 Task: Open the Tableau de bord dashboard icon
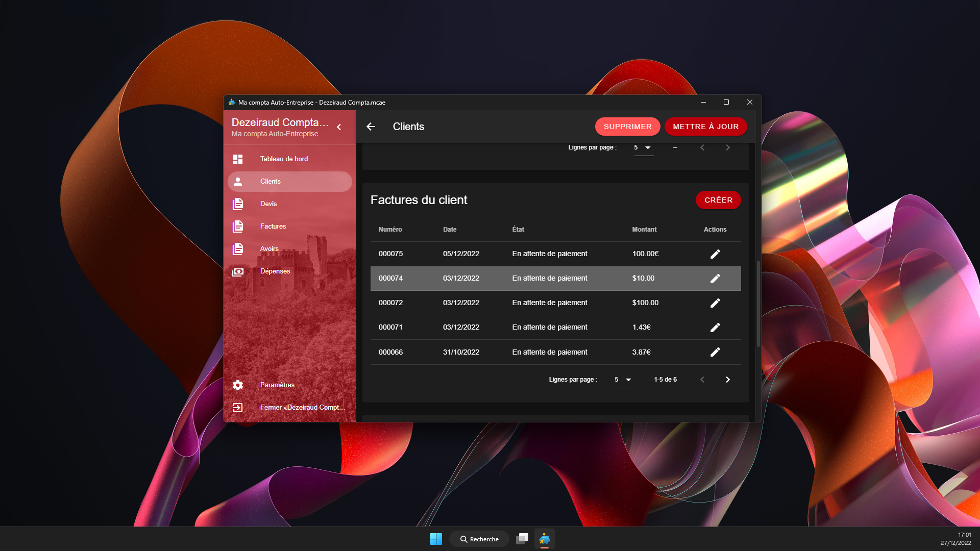238,159
